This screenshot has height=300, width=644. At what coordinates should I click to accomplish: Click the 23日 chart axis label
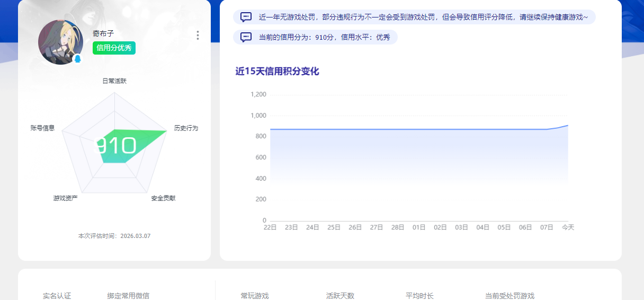291,227
